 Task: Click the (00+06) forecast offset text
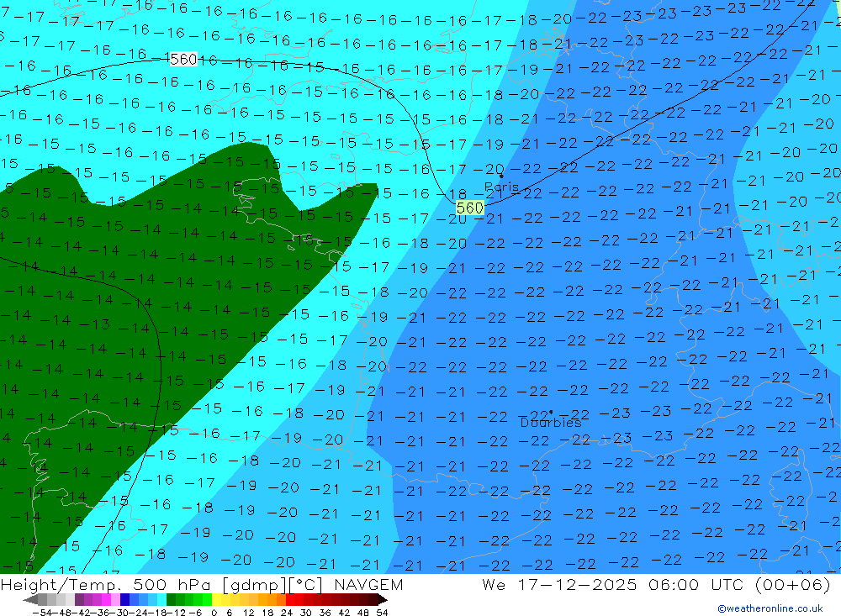[793, 584]
